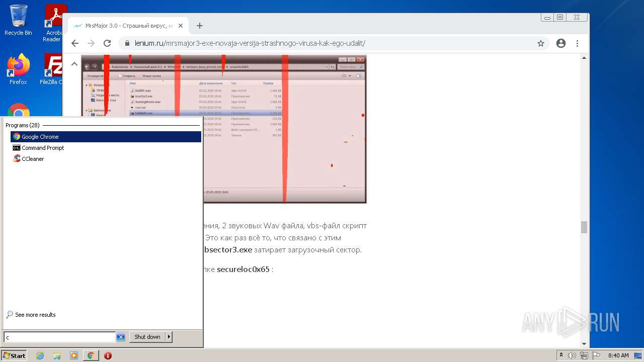Reload the page in Chrome

point(107,43)
